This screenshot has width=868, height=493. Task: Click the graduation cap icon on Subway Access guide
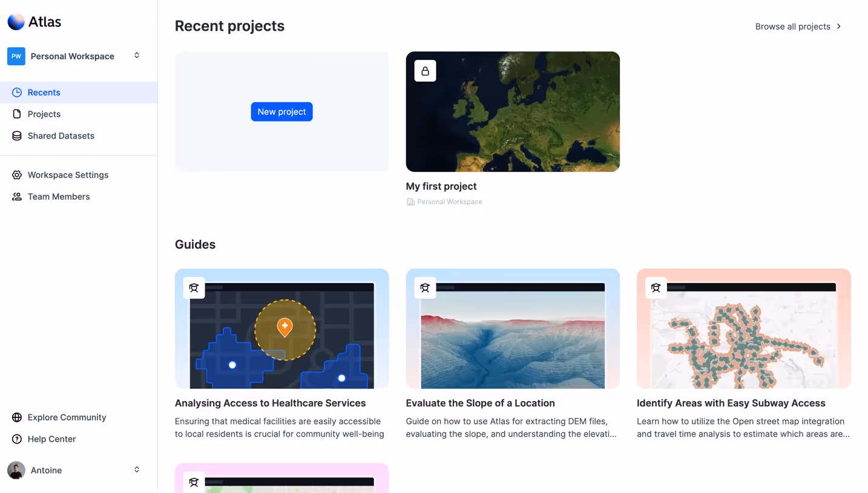tap(656, 288)
